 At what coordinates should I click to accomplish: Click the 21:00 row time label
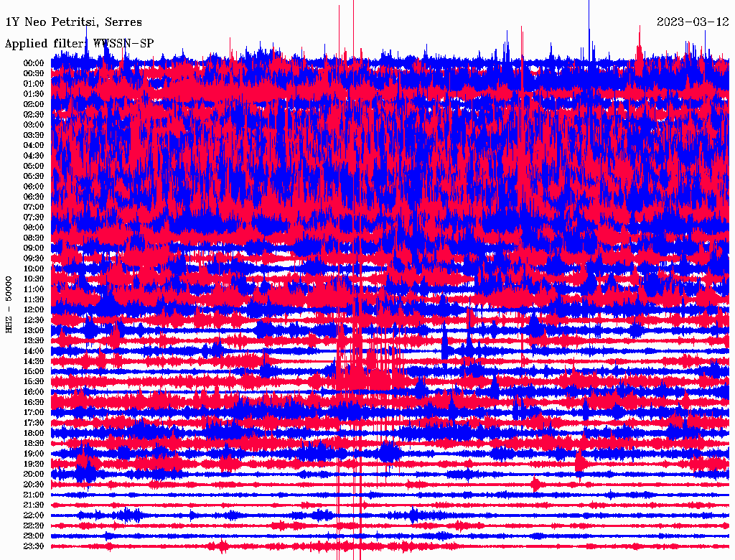point(34,495)
